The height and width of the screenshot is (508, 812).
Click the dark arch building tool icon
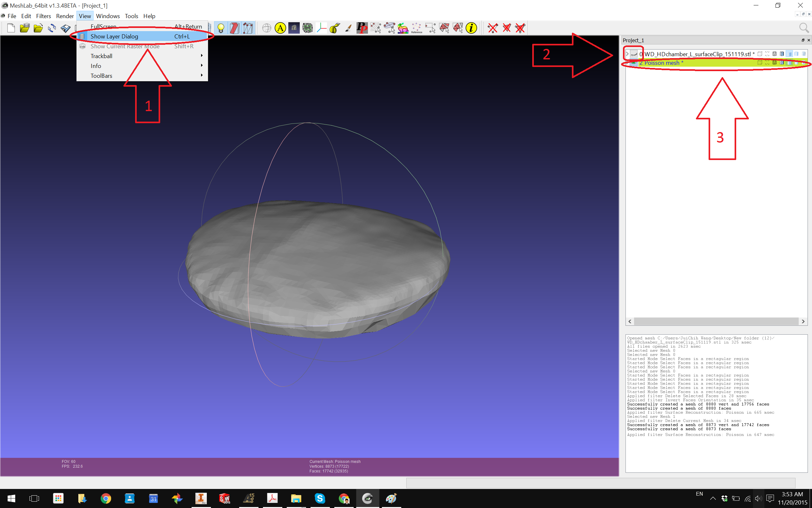[294, 28]
